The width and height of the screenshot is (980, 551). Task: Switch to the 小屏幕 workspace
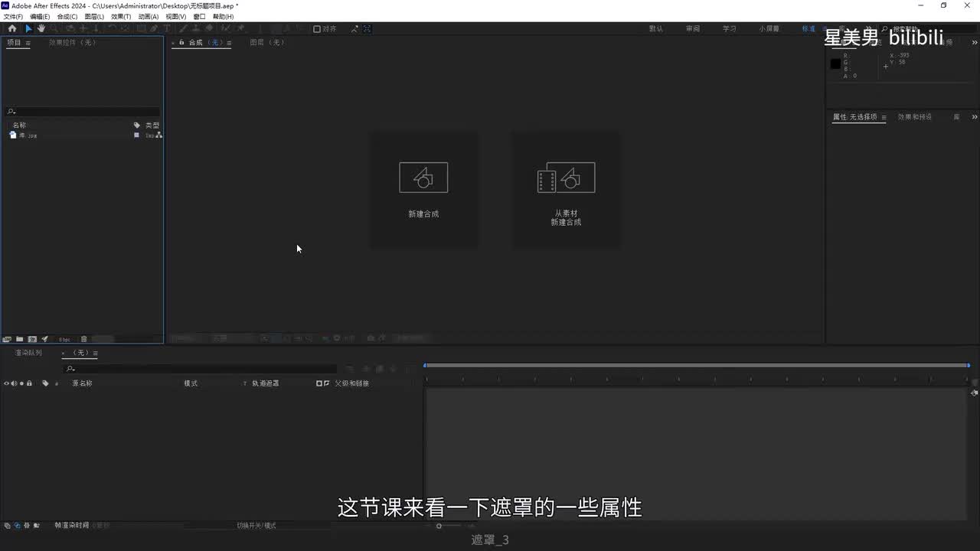pos(769,29)
